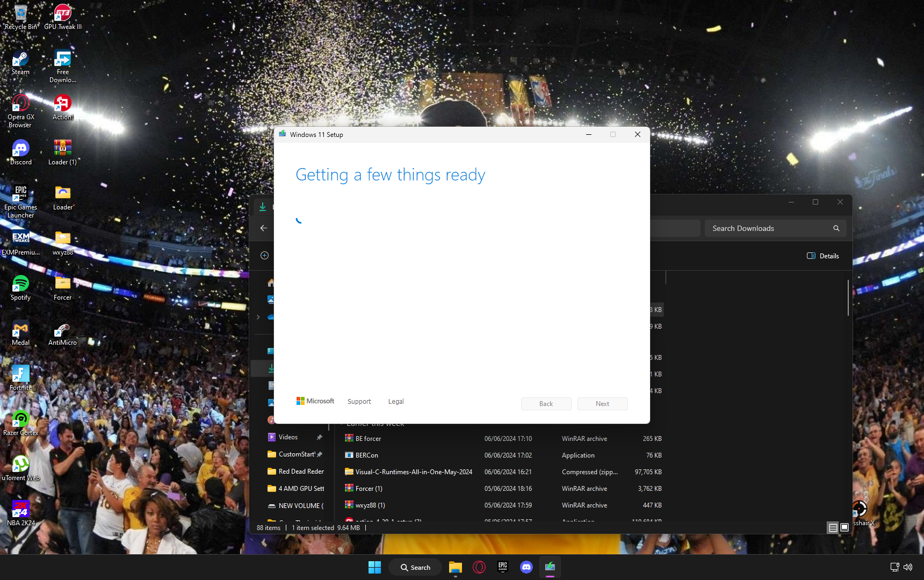924x580 pixels.
Task: Select the Forcer folder on desktop
Action: click(x=63, y=288)
